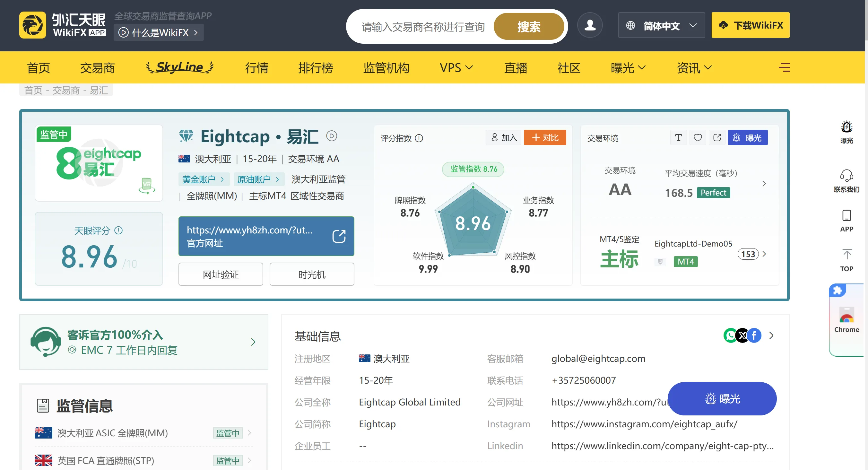The height and width of the screenshot is (470, 868).
Task: Expand the 曝光 menu in the nav bar
Action: 628,68
